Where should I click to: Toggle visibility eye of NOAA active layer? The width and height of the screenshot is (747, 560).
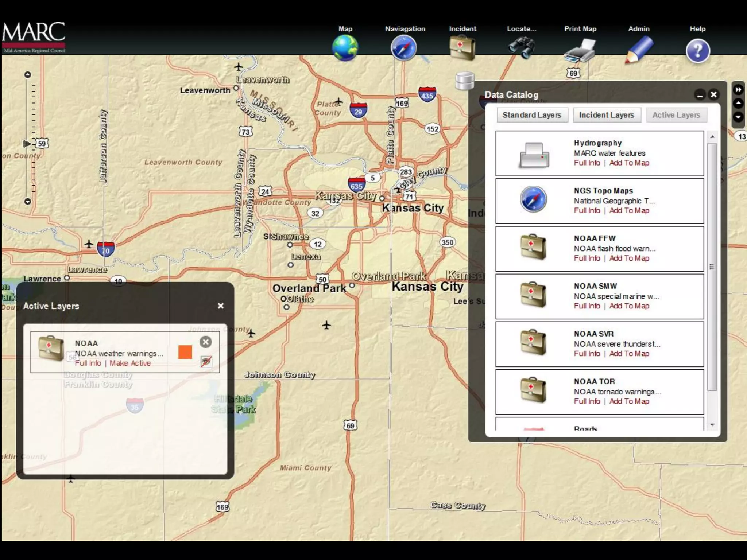click(206, 362)
